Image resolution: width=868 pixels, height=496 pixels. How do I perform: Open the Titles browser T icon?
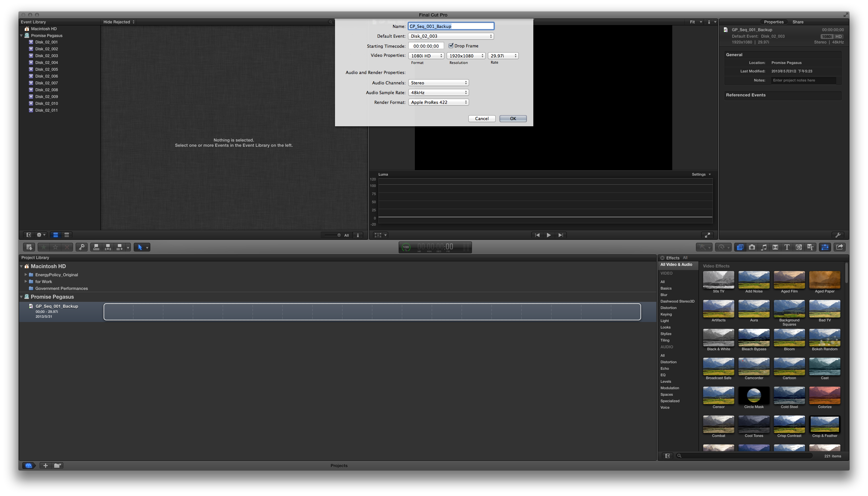[x=787, y=247]
